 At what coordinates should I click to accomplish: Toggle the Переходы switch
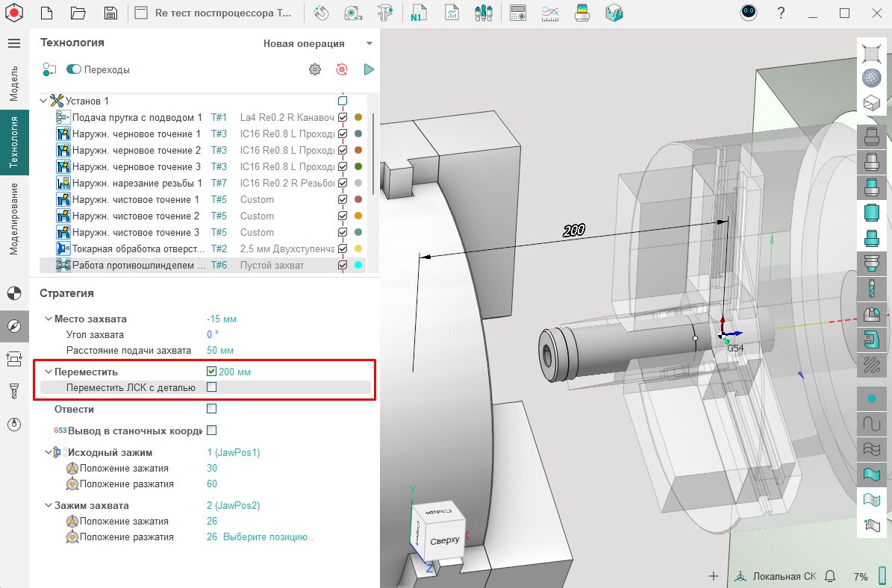click(x=74, y=69)
